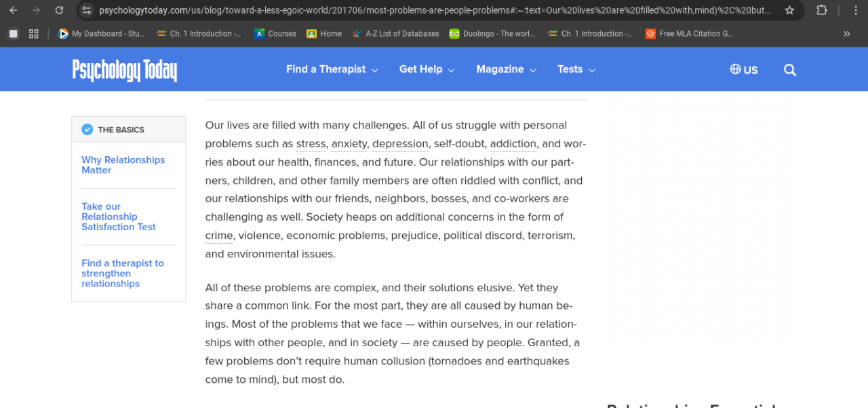Click the Psychology Today logo
Viewport: 868px width, 408px height.
click(x=125, y=70)
